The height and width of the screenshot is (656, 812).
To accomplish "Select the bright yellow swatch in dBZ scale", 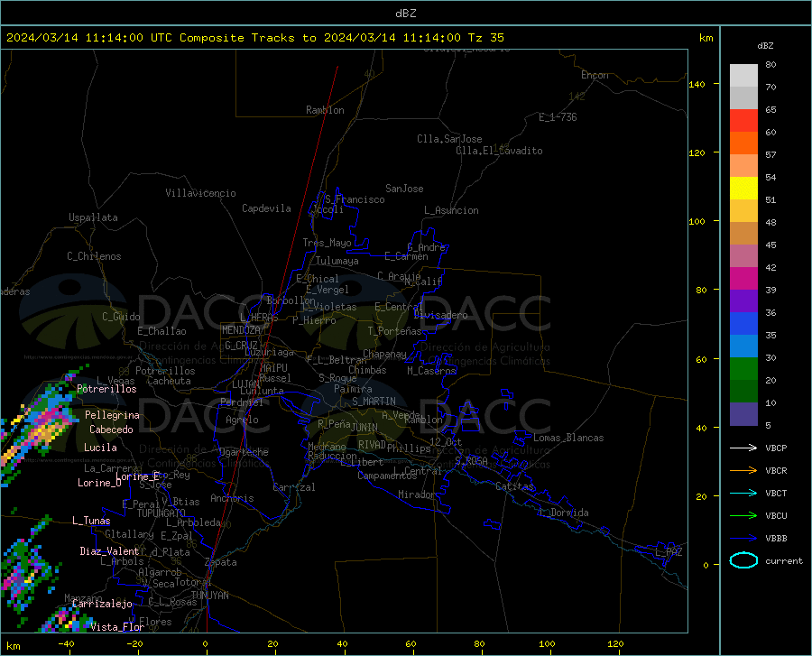I will coord(743,189).
